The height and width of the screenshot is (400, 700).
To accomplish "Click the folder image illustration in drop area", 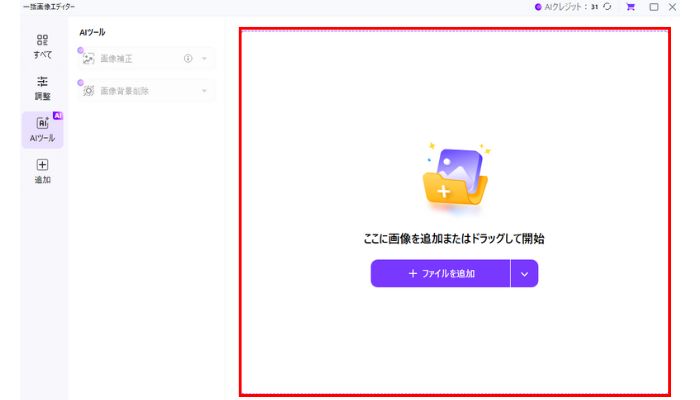I will (455, 177).
